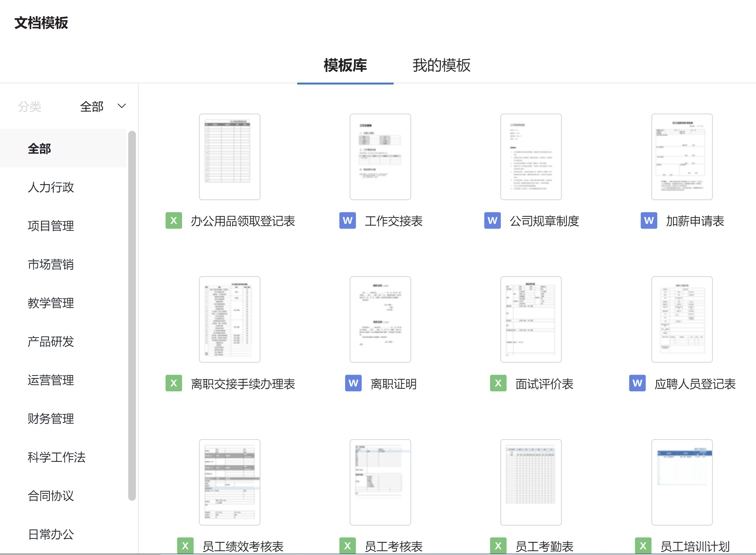Click the 员工绩效考核表 title text
The width and height of the screenshot is (756, 555).
243,546
